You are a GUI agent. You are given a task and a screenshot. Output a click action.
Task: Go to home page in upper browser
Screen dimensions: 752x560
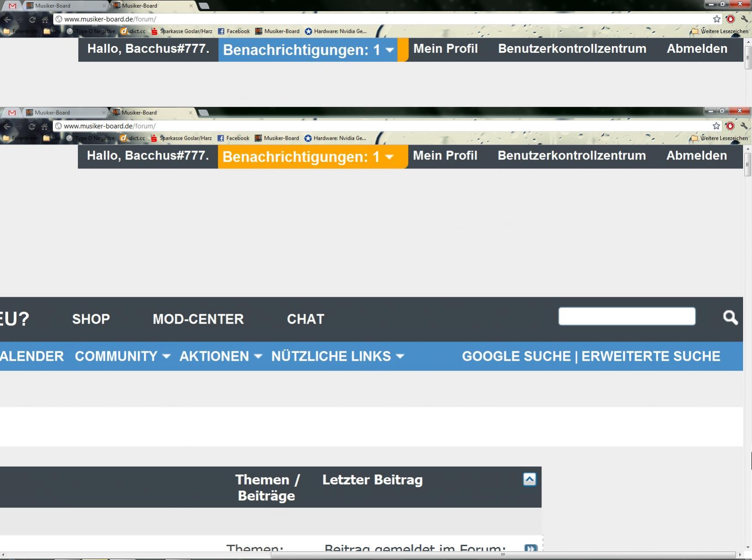(x=45, y=19)
